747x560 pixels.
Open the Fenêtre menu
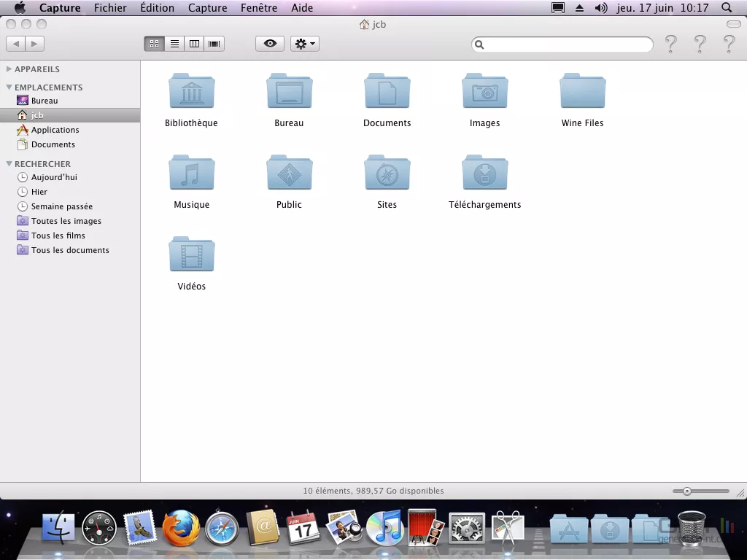pos(258,8)
